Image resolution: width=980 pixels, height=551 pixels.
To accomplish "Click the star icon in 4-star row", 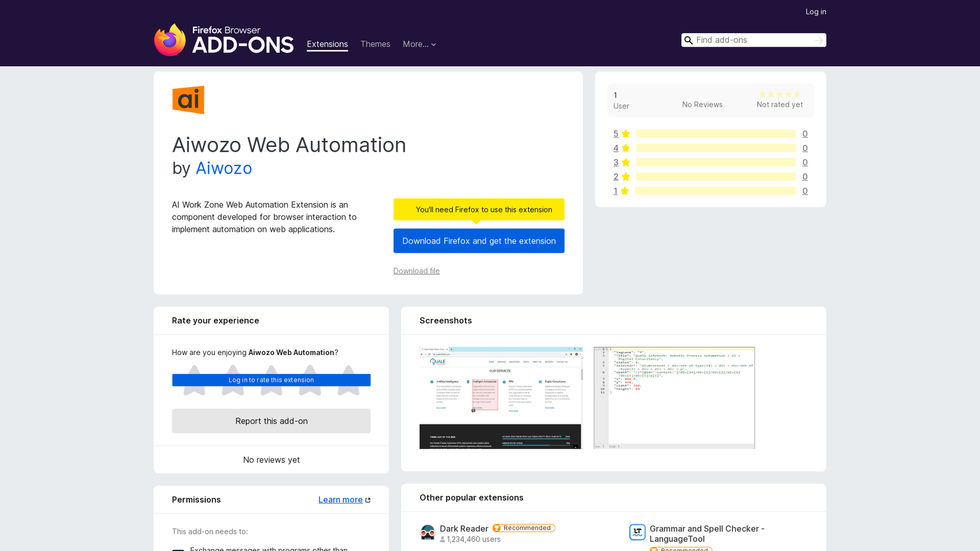I will point(625,148).
